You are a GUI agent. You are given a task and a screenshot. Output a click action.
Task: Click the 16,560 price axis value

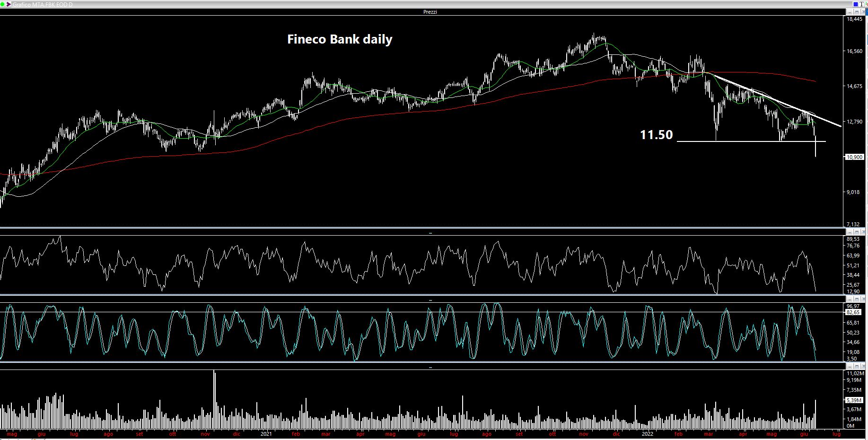coord(854,51)
